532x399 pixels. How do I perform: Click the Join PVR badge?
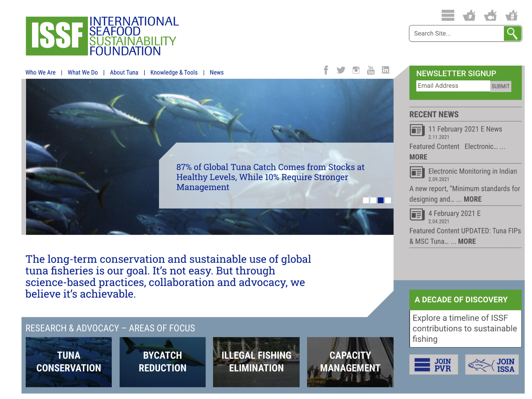pyautogui.click(x=433, y=365)
